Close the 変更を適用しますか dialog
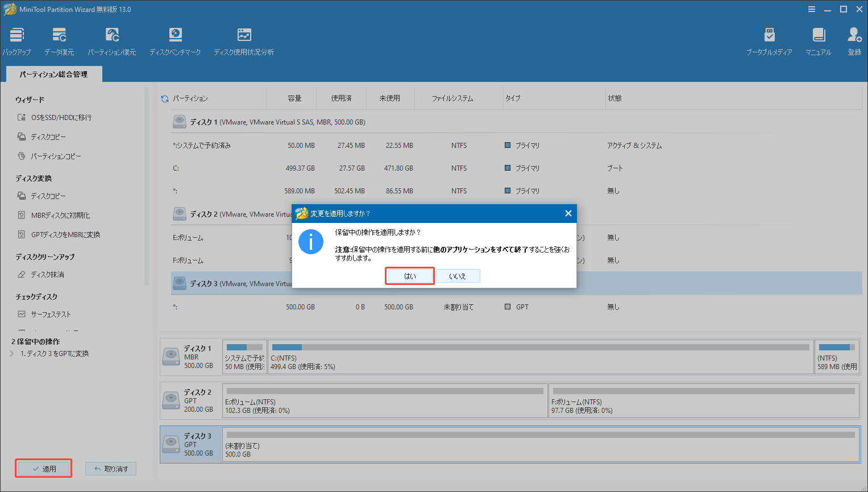This screenshot has width=868, height=492. (568, 213)
